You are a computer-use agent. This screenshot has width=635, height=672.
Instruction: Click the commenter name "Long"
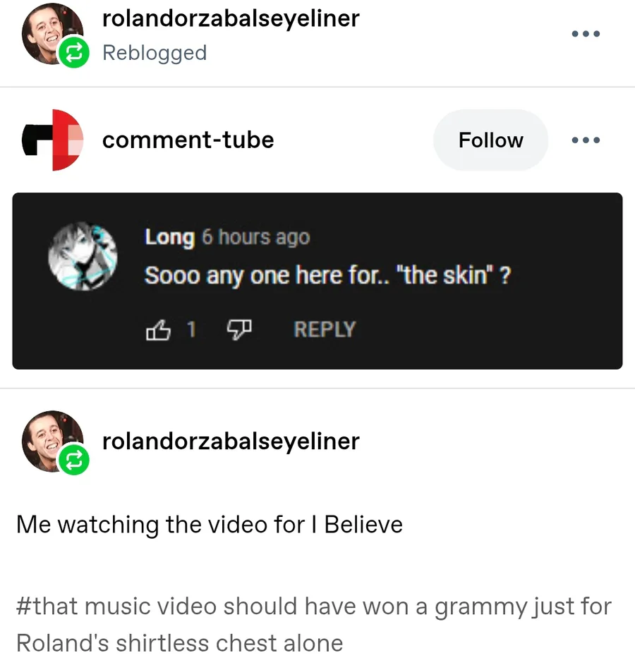tap(169, 237)
